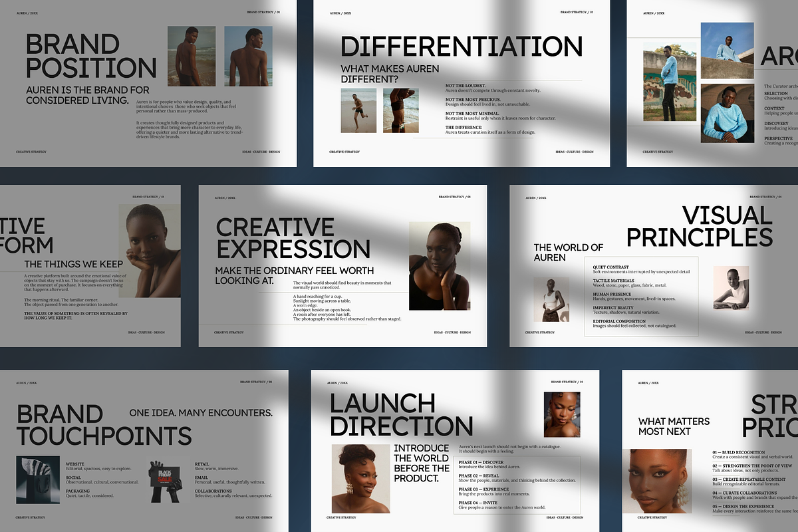Click "PHASE 01 — DISCOVER"
The width and height of the screenshot is (798, 532).
coord(481,462)
